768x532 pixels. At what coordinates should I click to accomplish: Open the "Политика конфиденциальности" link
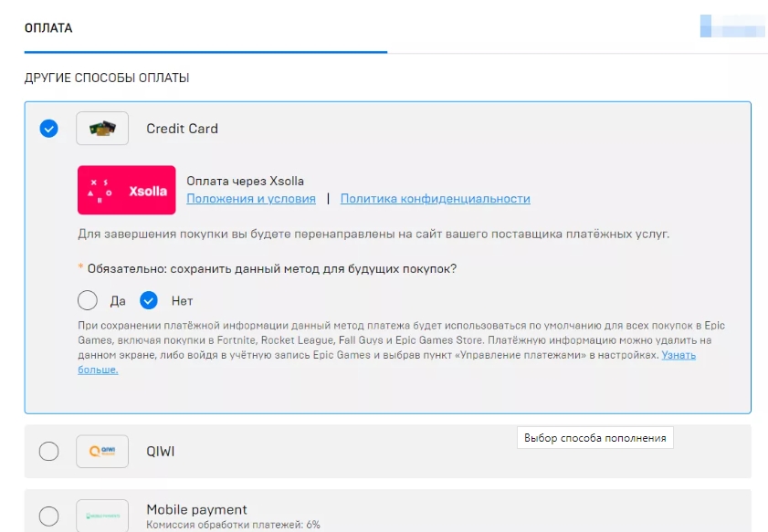[435, 199]
